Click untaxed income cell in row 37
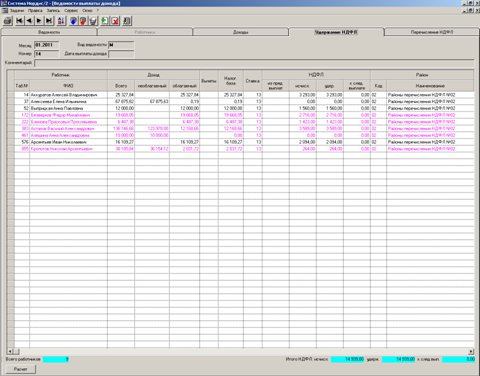The image size is (480, 376). pos(152,102)
